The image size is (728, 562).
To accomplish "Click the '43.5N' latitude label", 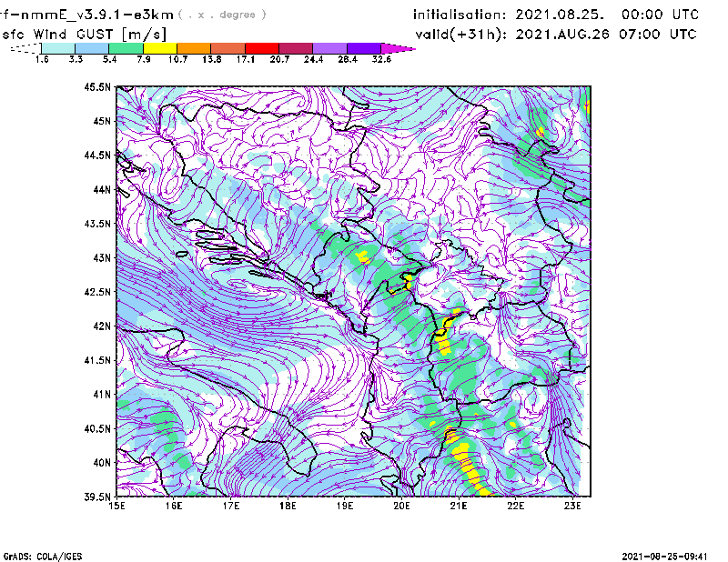I will 97,224.
